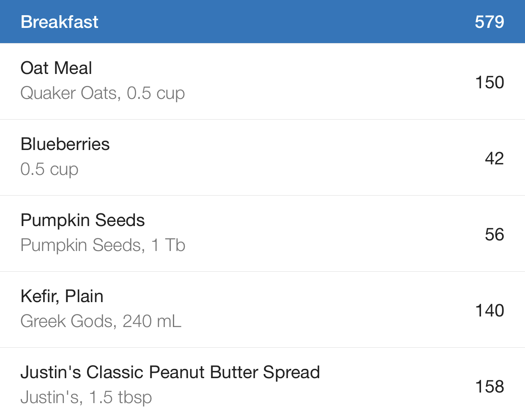Viewport: 525px width, 420px height.
Task: Open the Blueberries entry
Action: (262, 158)
